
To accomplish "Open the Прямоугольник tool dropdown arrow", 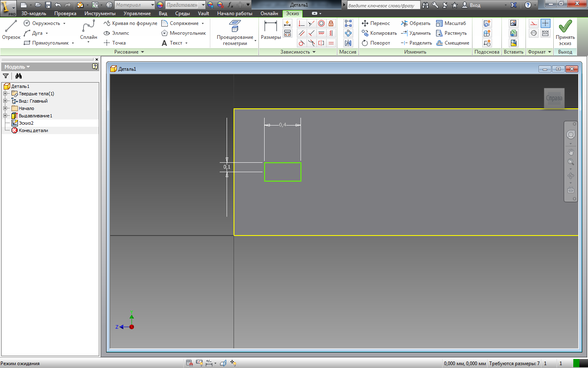I will 73,43.
